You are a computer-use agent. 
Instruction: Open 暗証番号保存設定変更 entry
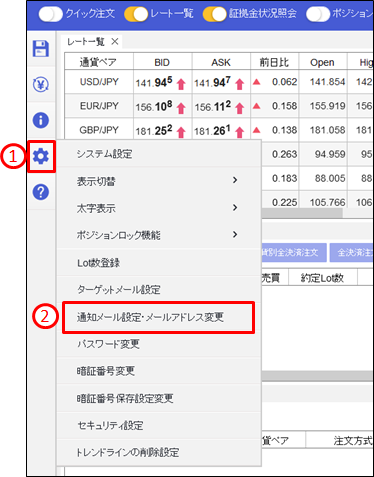point(159,398)
